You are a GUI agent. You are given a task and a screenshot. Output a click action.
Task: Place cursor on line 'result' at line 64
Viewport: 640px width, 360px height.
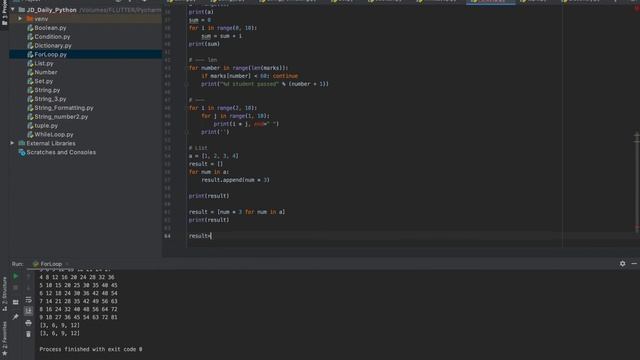[x=200, y=236]
